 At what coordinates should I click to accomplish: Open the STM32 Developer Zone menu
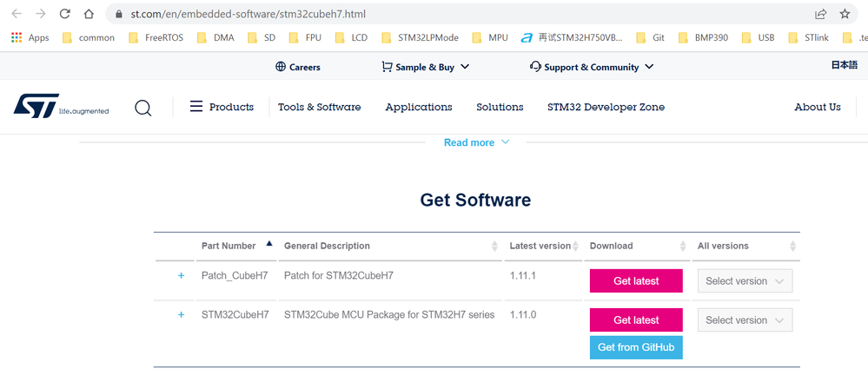(606, 107)
